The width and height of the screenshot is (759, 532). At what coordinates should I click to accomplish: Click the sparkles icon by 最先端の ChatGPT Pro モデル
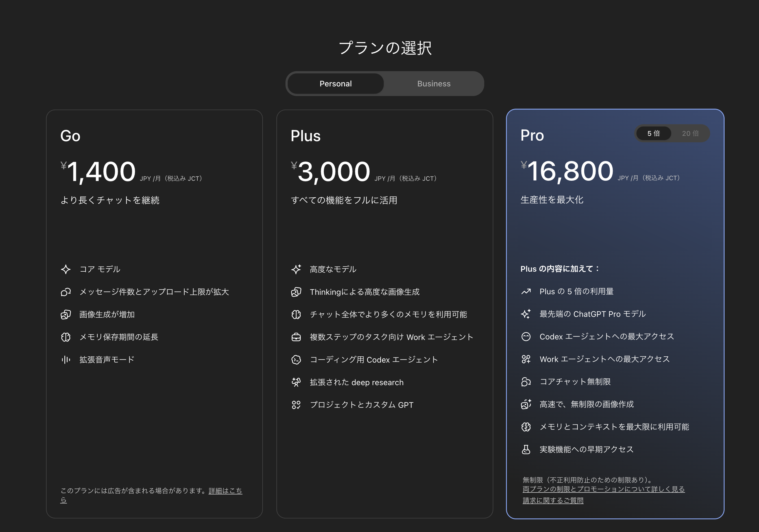point(526,314)
